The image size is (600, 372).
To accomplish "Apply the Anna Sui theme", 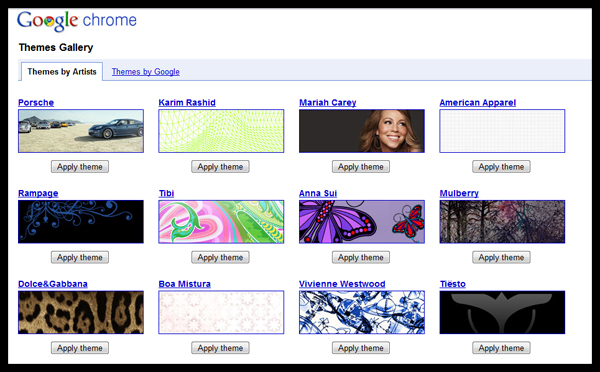I will [361, 257].
